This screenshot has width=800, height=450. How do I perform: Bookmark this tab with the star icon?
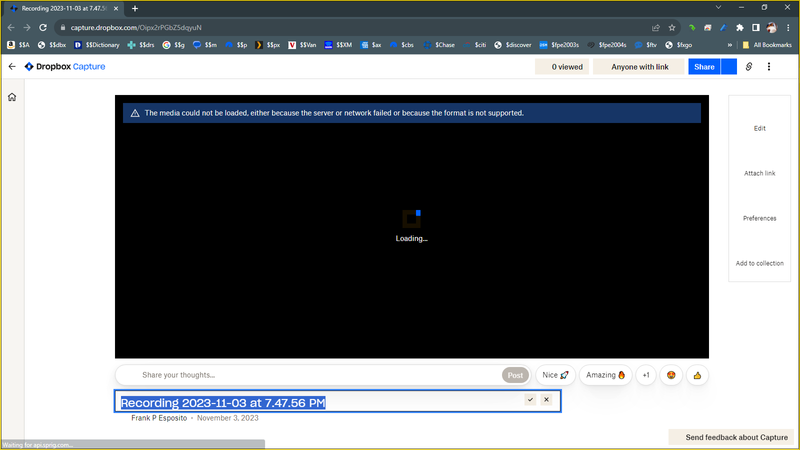(x=672, y=28)
